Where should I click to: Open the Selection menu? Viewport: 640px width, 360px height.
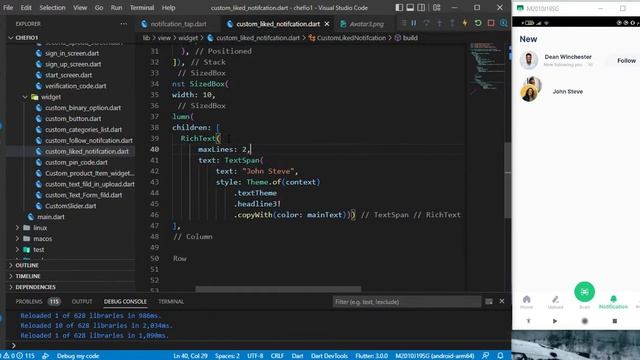tap(52, 7)
